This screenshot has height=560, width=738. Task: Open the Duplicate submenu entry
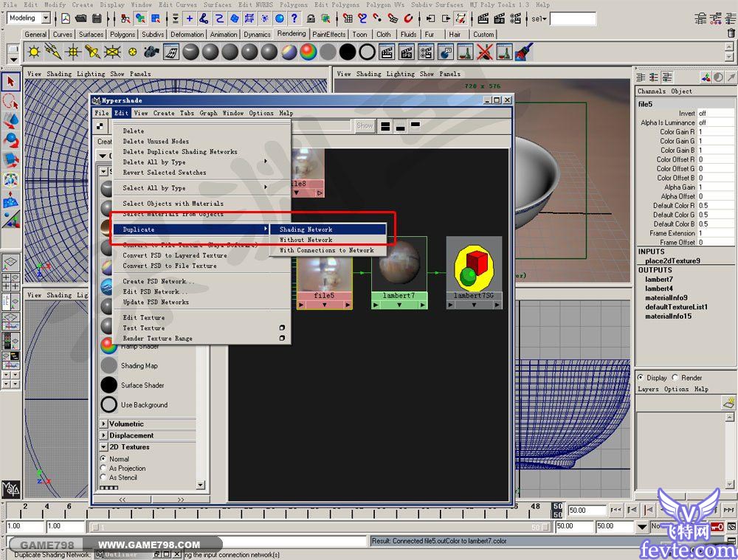tap(191, 229)
